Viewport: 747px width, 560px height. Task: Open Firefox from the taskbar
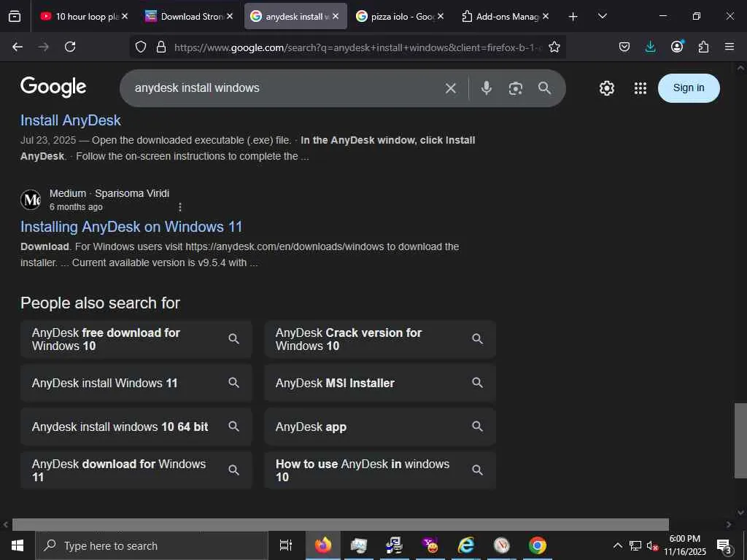[323, 545]
